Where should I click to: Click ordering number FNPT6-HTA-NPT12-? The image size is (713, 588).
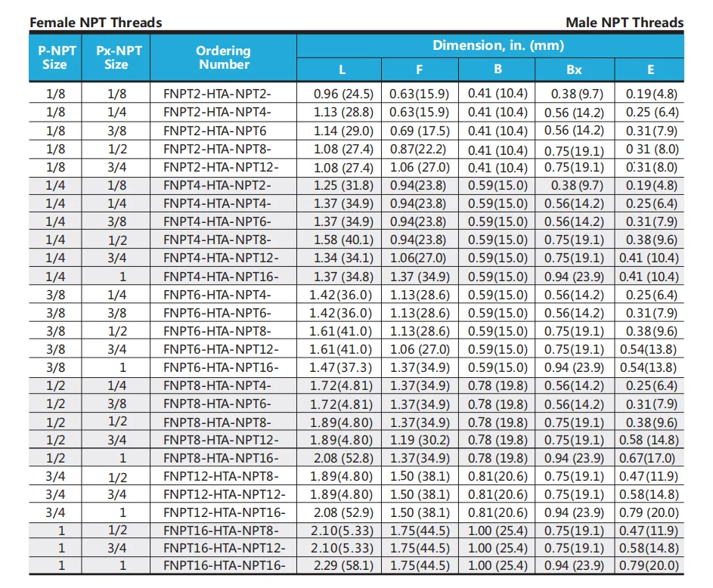[x=221, y=349]
